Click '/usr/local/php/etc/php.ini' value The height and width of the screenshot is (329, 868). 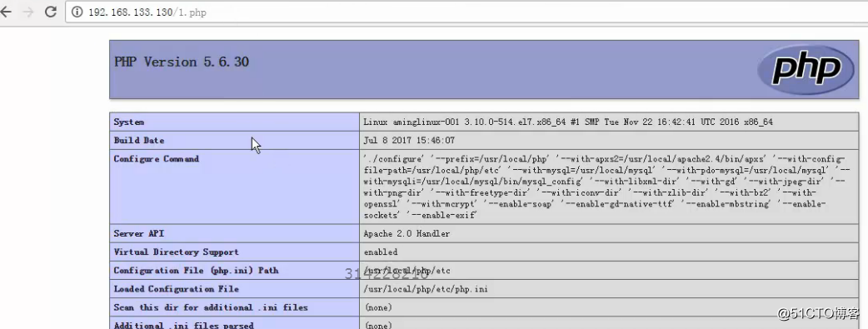(x=425, y=289)
